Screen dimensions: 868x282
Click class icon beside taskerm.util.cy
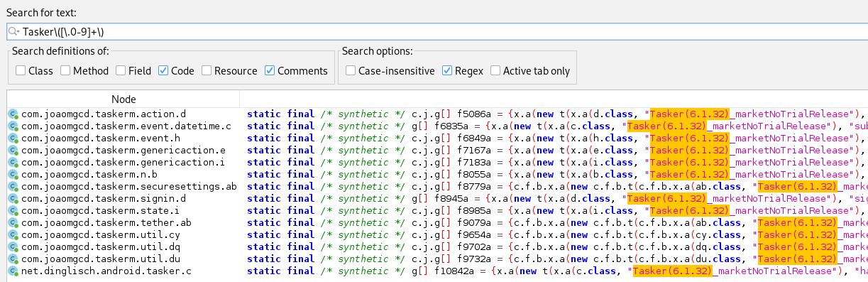13,234
